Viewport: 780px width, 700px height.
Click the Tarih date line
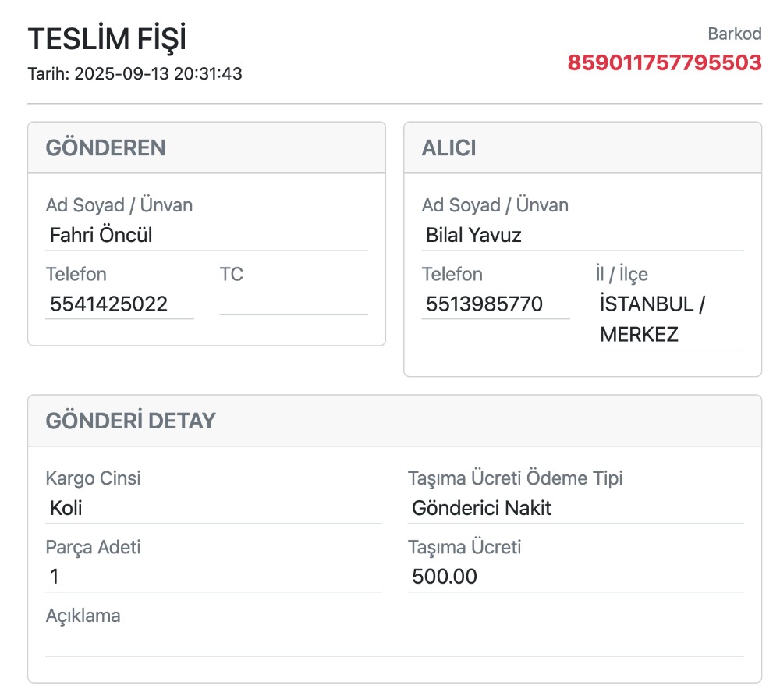(135, 74)
